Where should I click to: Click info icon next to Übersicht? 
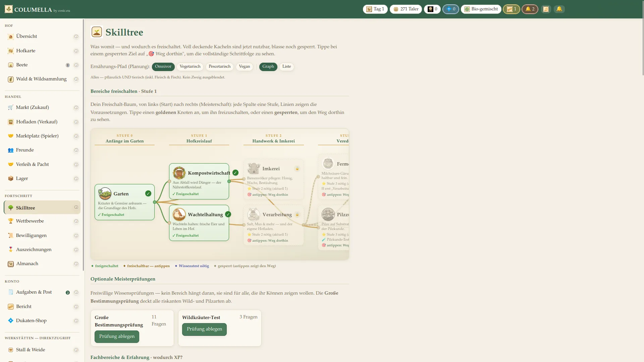76,37
